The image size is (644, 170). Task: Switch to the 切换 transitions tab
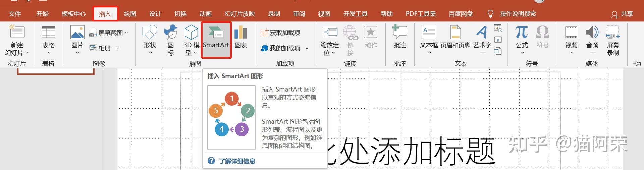(180, 14)
